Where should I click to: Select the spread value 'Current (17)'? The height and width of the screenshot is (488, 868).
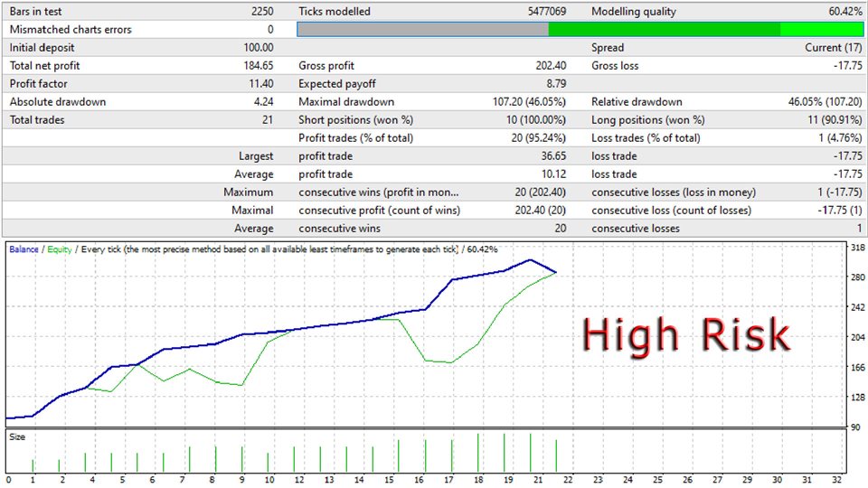[834, 48]
